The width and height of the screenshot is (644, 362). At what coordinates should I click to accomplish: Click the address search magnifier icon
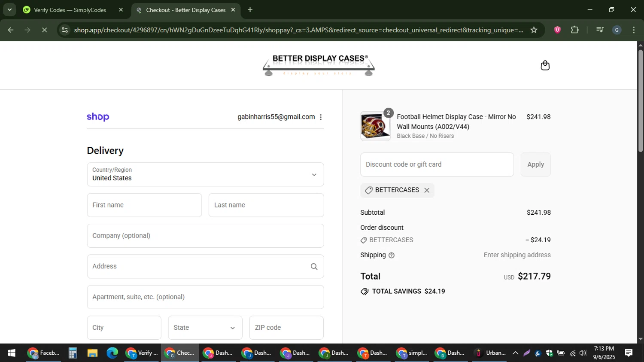coord(314,267)
